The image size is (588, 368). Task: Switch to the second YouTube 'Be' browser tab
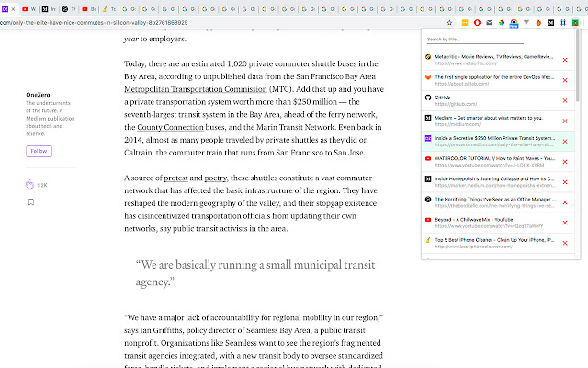tap(89, 9)
